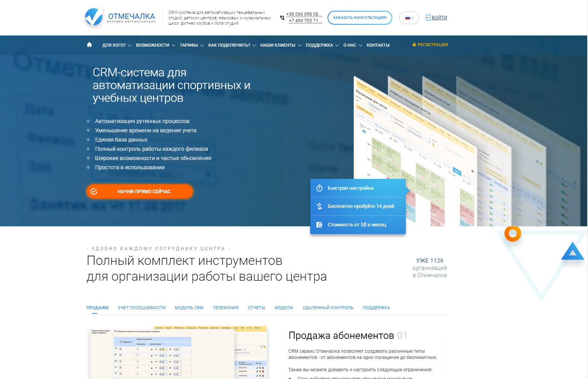The height and width of the screenshot is (379, 588).
Task: Click the Быстрая настройка item
Action: 358,188
